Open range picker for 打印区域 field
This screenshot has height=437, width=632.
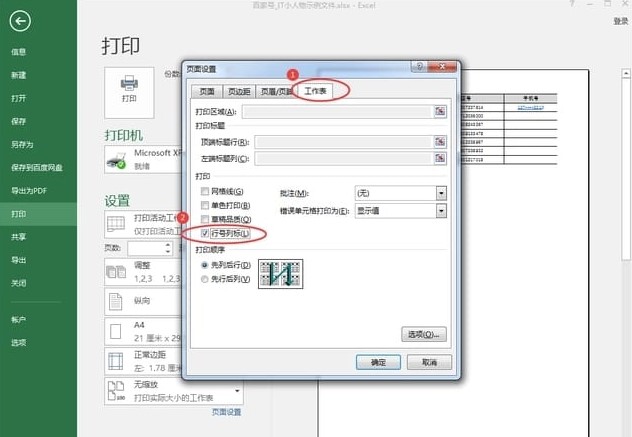point(440,111)
